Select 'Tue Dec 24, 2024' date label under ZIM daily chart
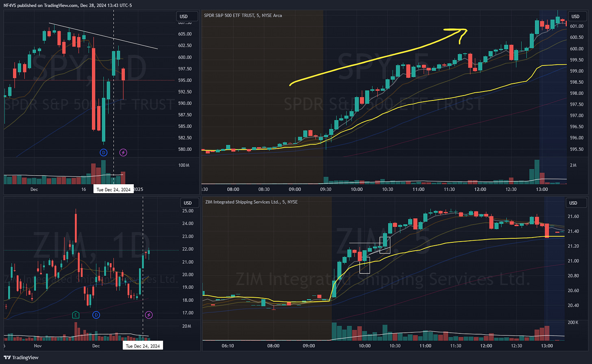Image resolution: width=592 pixels, height=364 pixels. pyautogui.click(x=143, y=346)
